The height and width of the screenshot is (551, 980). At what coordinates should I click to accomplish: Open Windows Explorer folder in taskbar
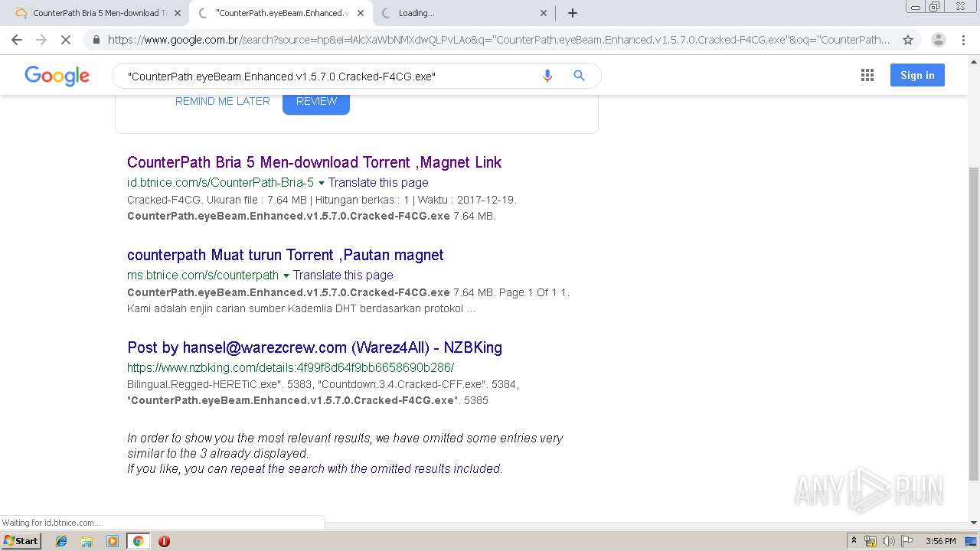(87, 541)
